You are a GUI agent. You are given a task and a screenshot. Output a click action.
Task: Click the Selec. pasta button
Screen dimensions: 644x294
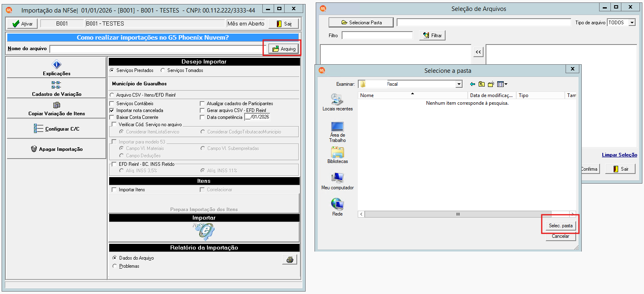coord(560,226)
